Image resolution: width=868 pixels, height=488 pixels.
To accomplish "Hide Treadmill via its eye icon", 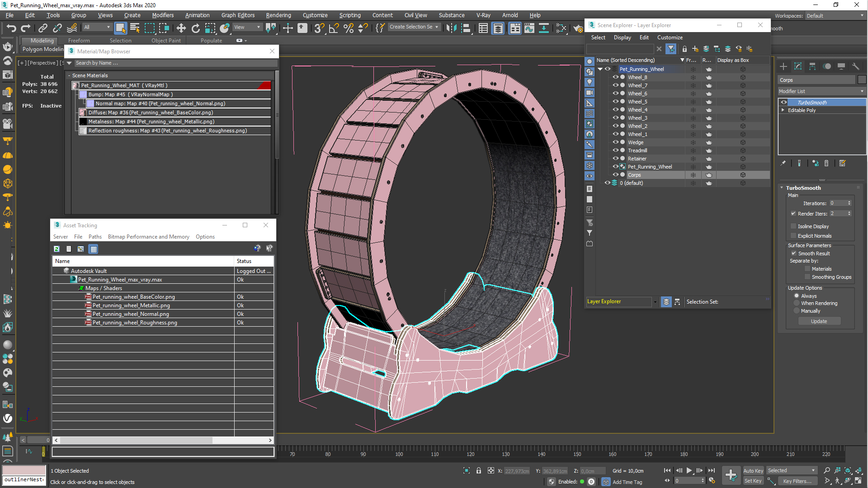I will pyautogui.click(x=615, y=150).
